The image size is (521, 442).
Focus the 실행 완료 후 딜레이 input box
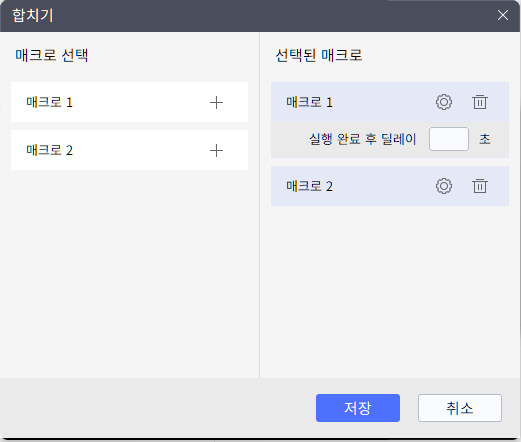pos(449,139)
